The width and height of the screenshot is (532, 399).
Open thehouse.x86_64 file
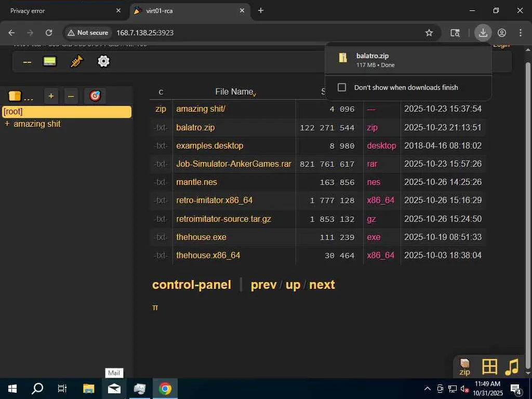(x=208, y=255)
